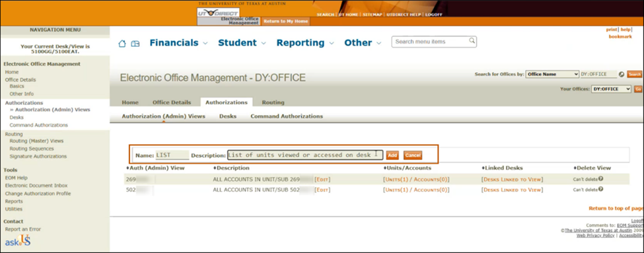
Task: Select the Authorizations tab
Action: coord(227,102)
